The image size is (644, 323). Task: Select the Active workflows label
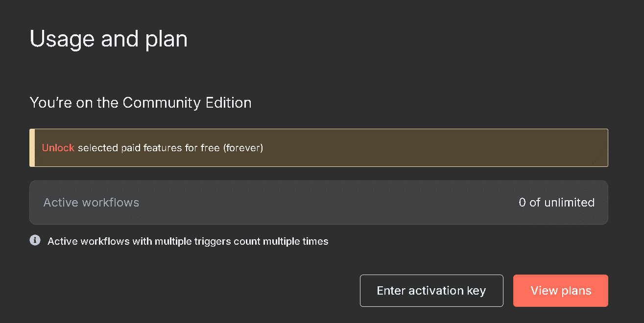91,203
